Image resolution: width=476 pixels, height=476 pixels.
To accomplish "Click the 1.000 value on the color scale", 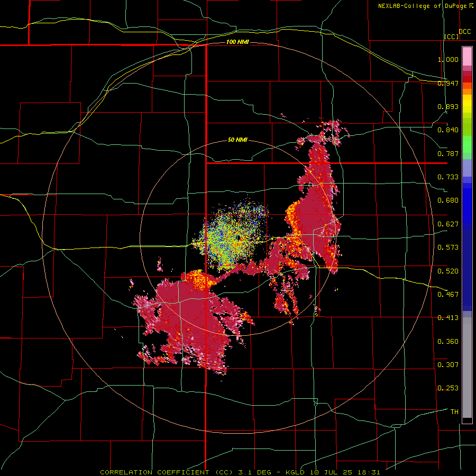I will coord(448,59).
